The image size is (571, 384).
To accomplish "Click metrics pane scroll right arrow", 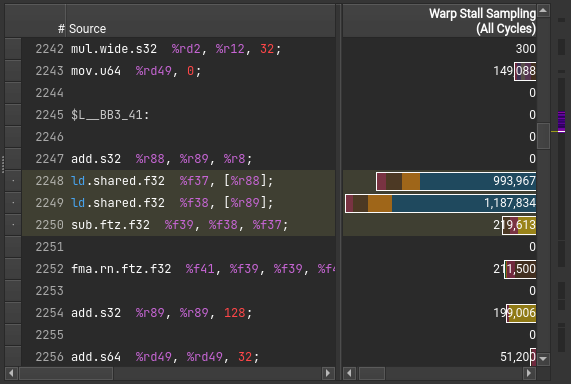I will (529, 373).
